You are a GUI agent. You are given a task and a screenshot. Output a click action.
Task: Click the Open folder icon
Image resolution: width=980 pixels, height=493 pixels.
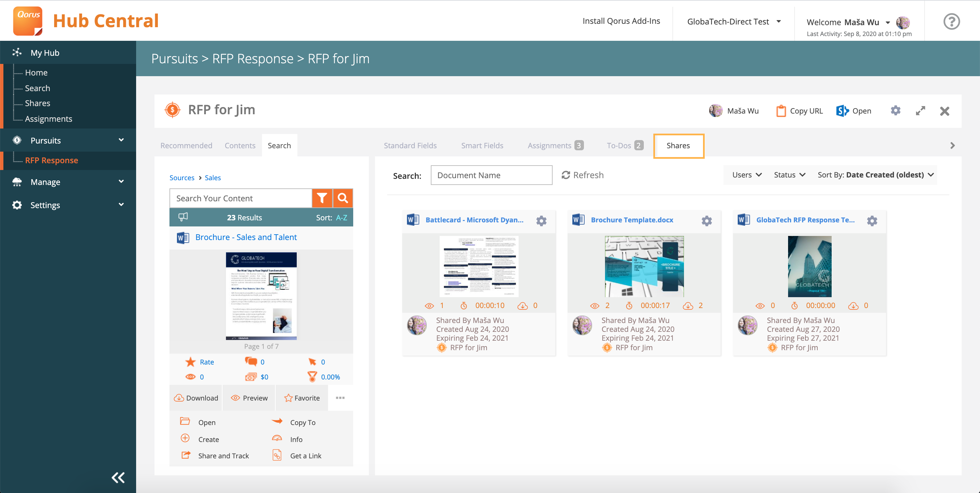185,421
